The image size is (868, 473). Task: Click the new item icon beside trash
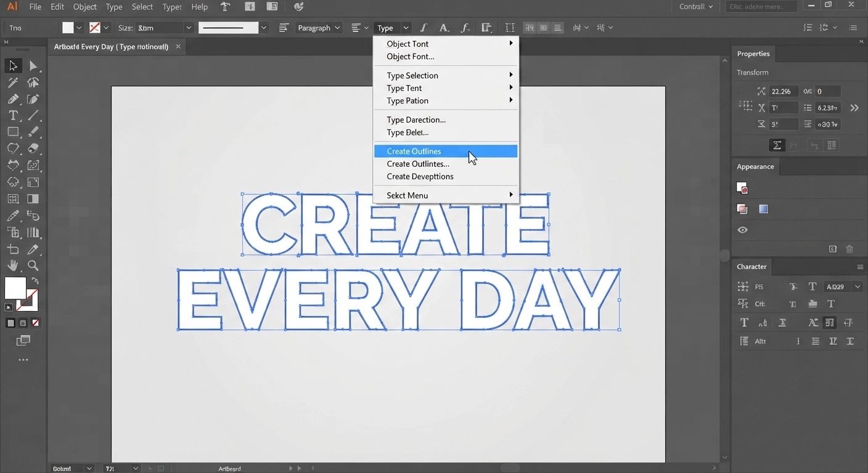(x=833, y=249)
